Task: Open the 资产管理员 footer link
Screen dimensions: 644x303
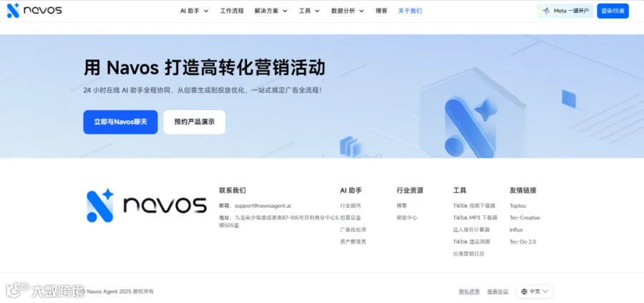Action: pyautogui.click(x=353, y=241)
